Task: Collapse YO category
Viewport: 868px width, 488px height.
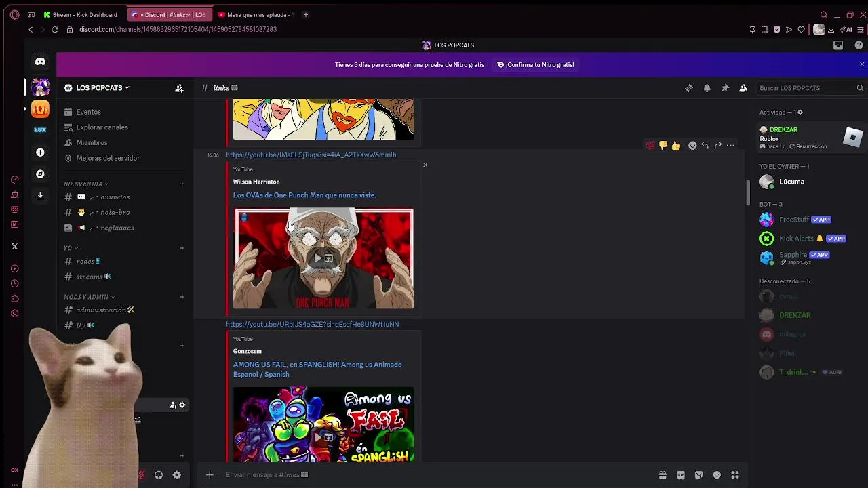Action: (x=71, y=248)
